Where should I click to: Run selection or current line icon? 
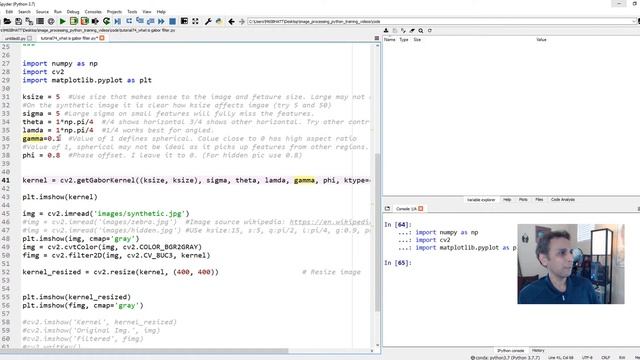[95, 21]
